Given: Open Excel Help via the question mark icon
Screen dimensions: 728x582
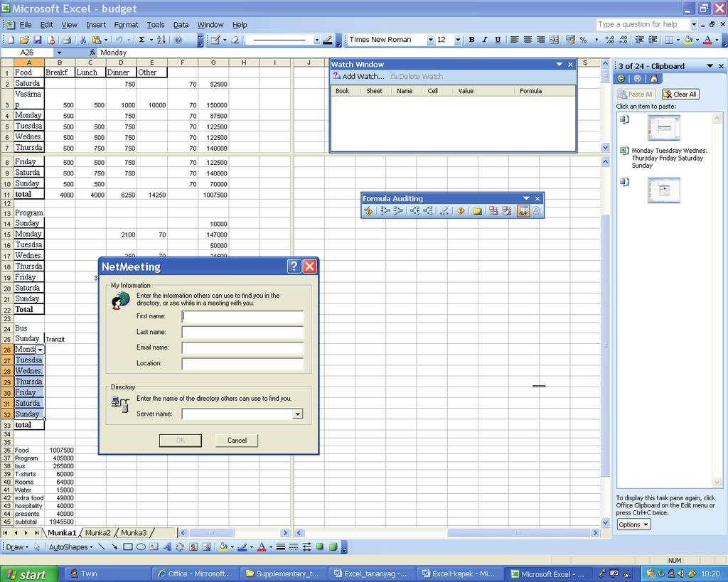Looking at the screenshot, I should click(x=178, y=40).
